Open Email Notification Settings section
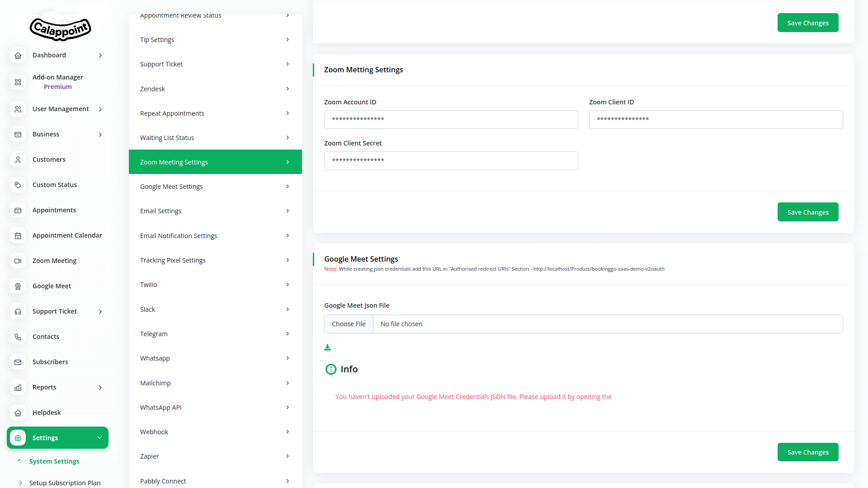Image resolution: width=868 pixels, height=488 pixels. point(215,236)
